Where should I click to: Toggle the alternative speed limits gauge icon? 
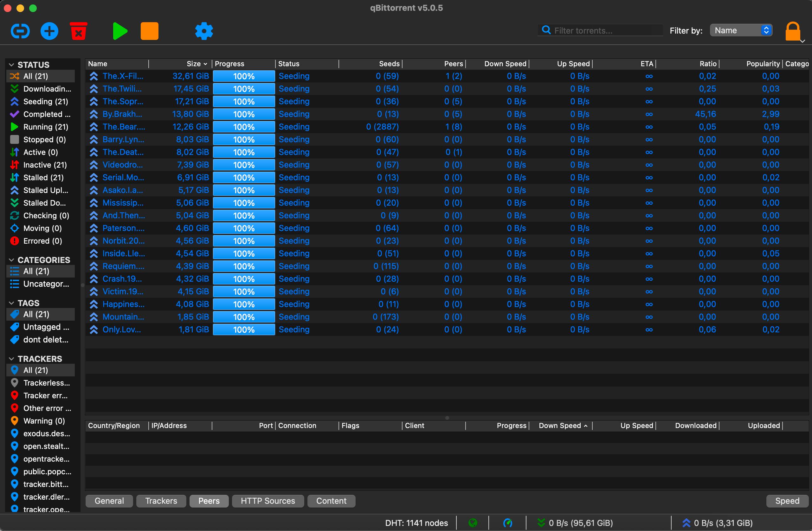point(508,522)
